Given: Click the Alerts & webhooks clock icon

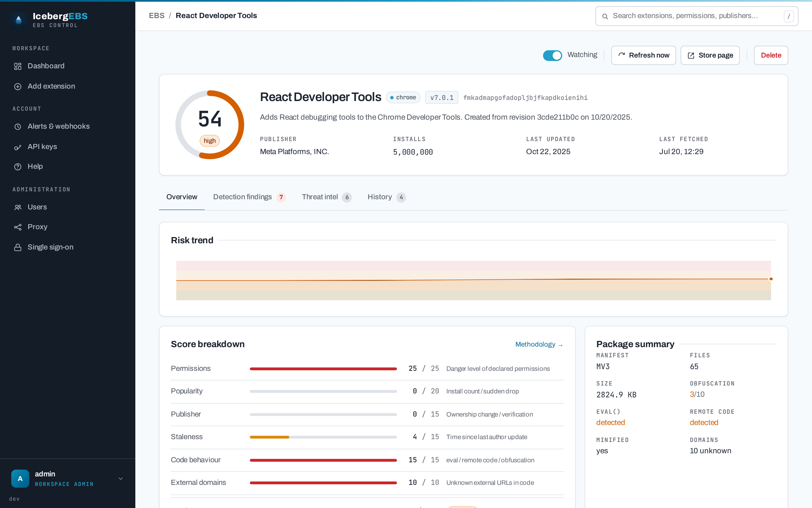Looking at the screenshot, I should click(18, 127).
